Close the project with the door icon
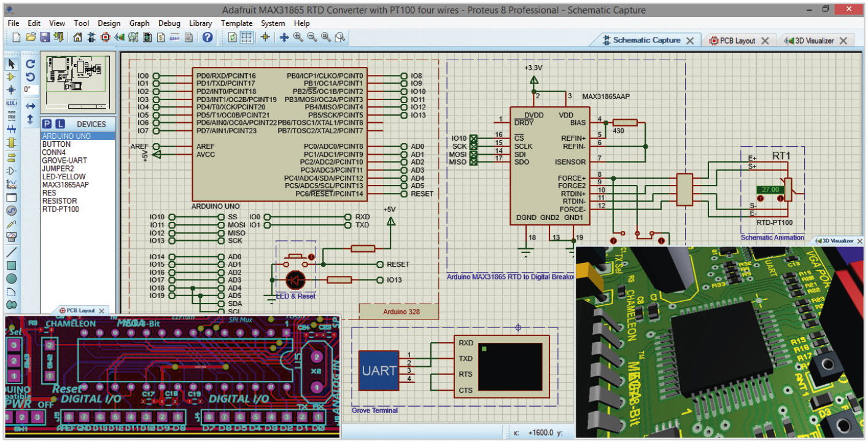The image size is (868, 443). 58,37
